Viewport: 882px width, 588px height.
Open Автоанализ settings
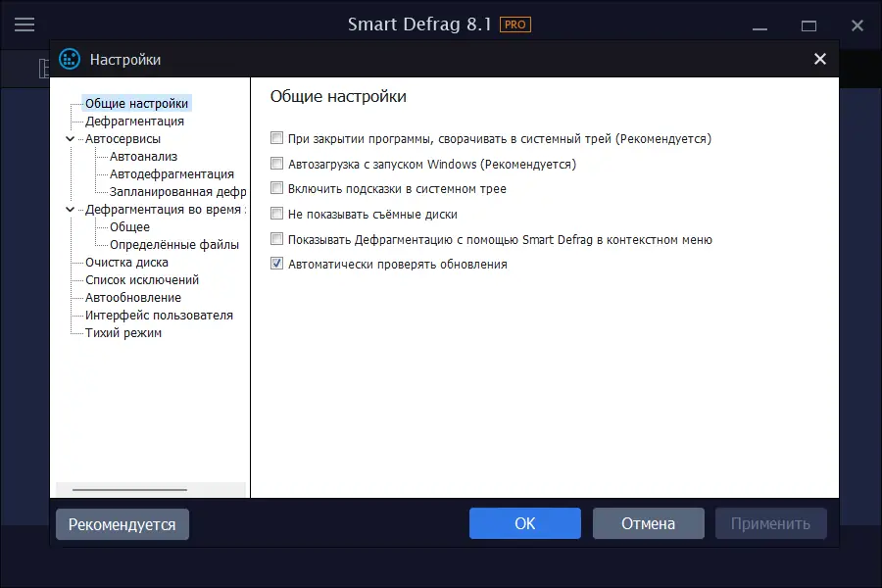pos(143,157)
